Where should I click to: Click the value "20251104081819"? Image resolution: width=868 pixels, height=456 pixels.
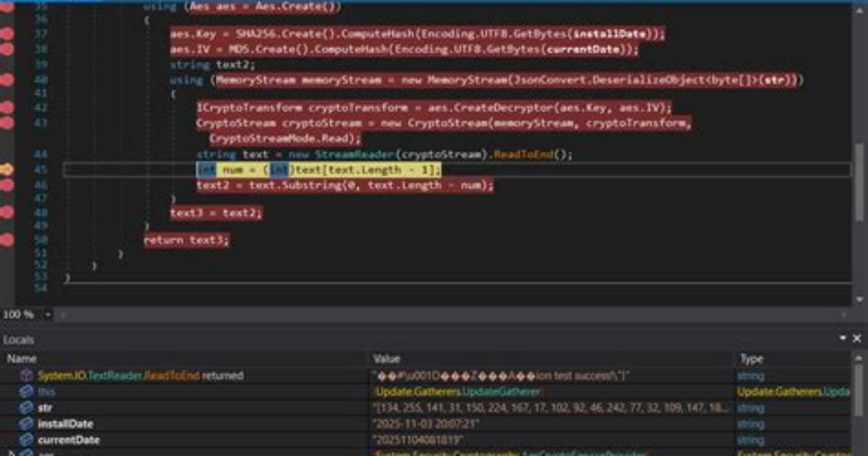(418, 440)
